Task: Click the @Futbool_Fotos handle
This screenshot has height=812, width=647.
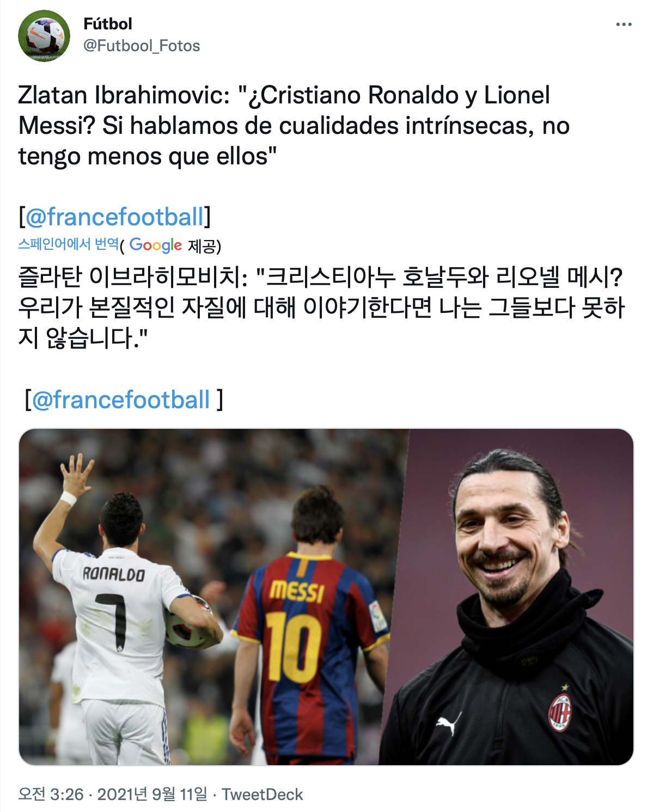Action: [142, 46]
